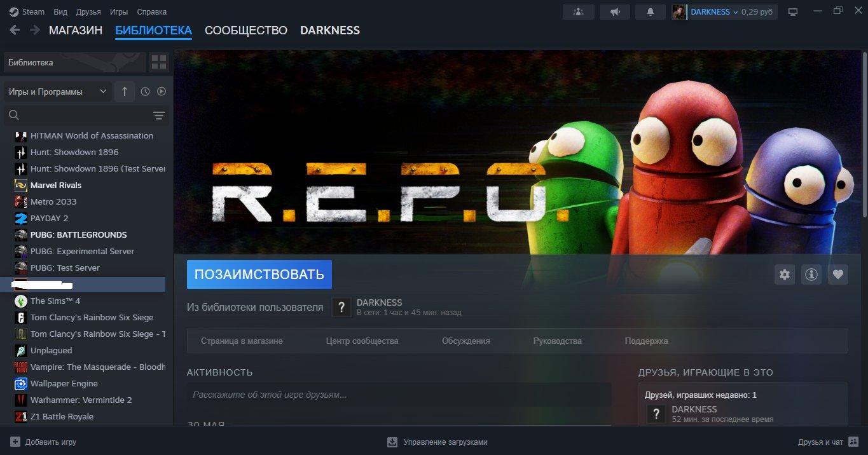Click the Unplagued game icon
868x455 pixels.
tap(20, 350)
